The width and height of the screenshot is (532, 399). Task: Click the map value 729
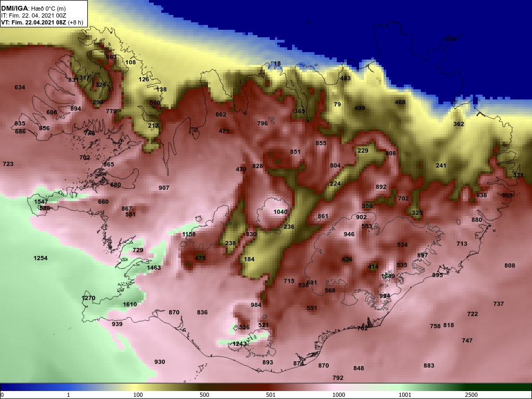(138, 250)
